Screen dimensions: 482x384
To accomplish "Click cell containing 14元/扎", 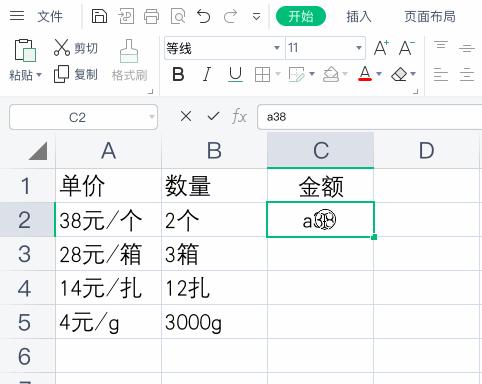I will click(108, 288).
